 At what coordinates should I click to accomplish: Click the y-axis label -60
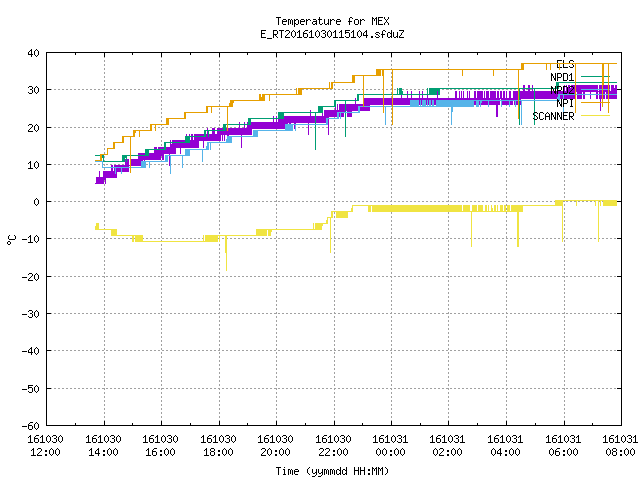pyautogui.click(x=31, y=426)
